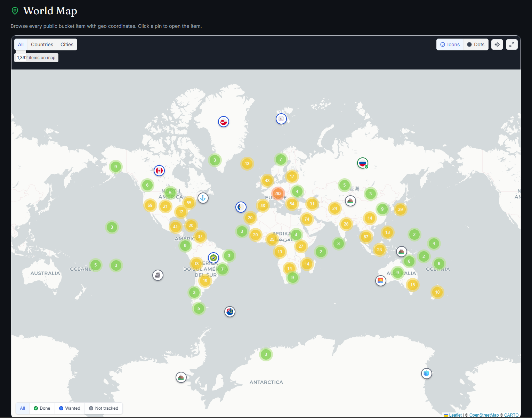Open the mountain pin north of Australia
532x418 pixels.
coord(402,251)
